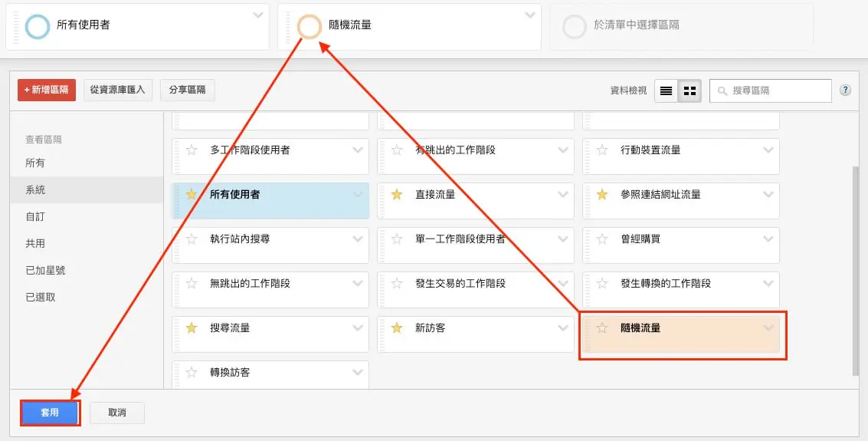
Task: Click 從資源庫匯入 button
Action: 118,90
